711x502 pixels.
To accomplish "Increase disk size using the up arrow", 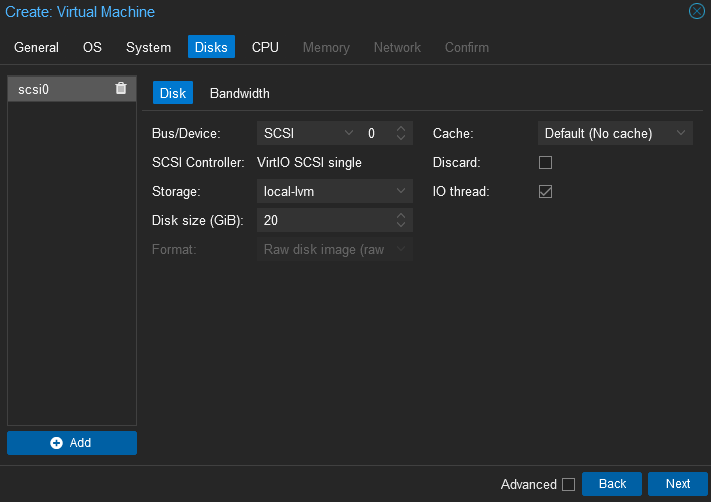I will [x=402, y=215].
